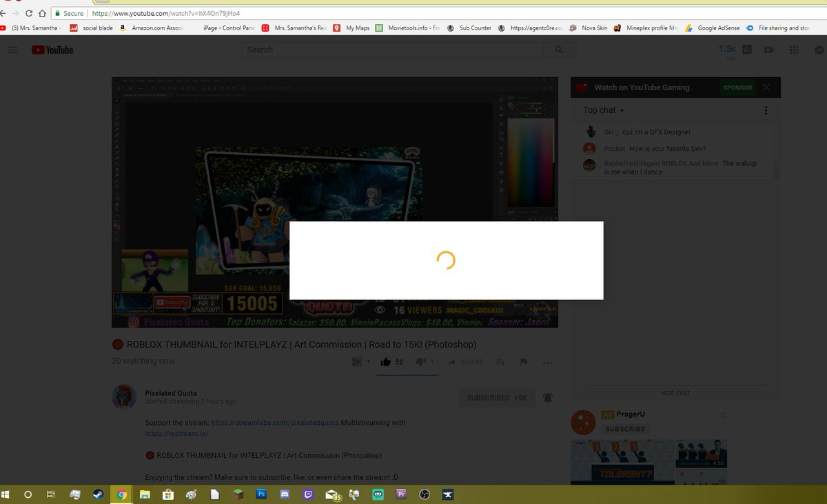Click the SHARE button under the video
Image resolution: width=827 pixels, height=504 pixels.
(465, 362)
